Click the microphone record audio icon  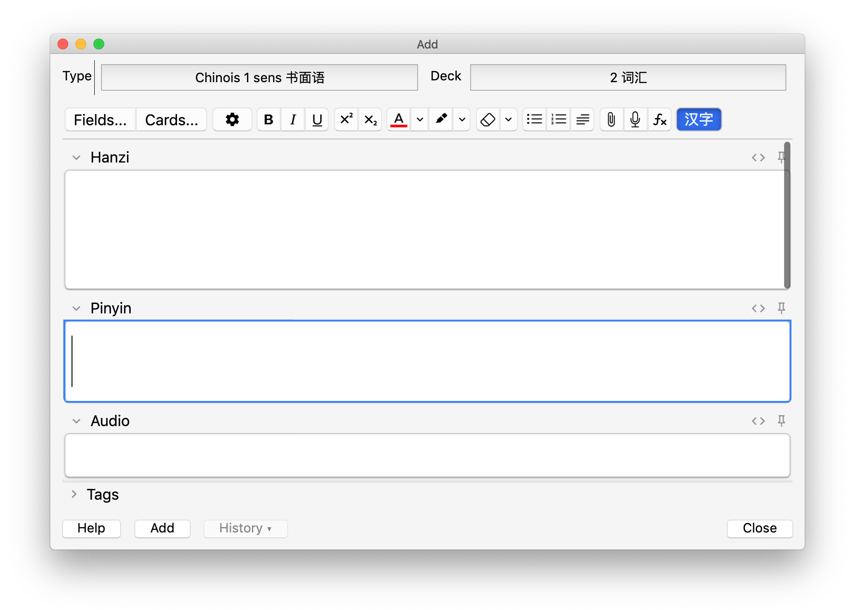coord(635,119)
